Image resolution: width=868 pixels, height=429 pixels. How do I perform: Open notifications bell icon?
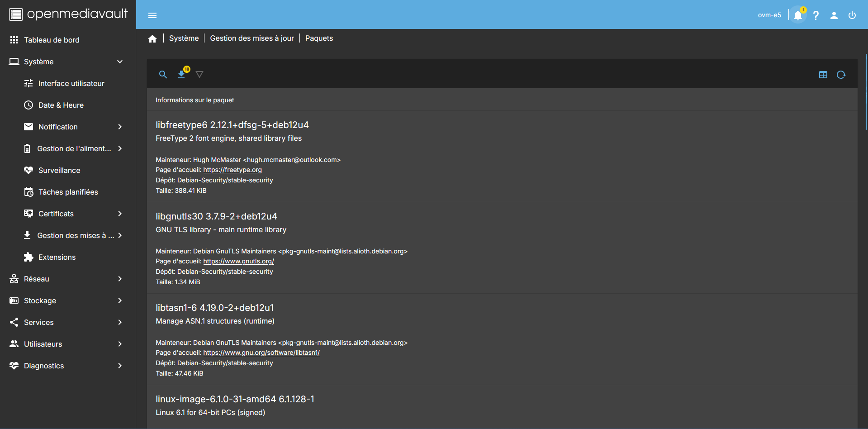tap(798, 15)
